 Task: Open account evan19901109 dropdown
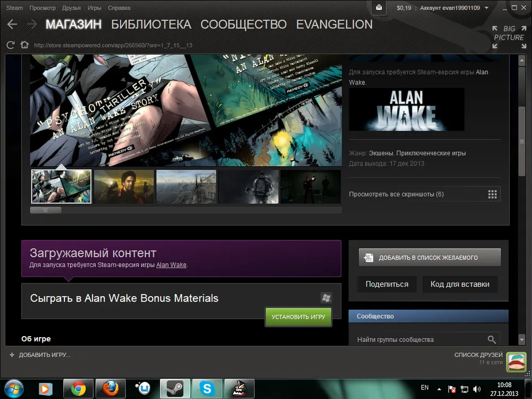pyautogui.click(x=454, y=8)
